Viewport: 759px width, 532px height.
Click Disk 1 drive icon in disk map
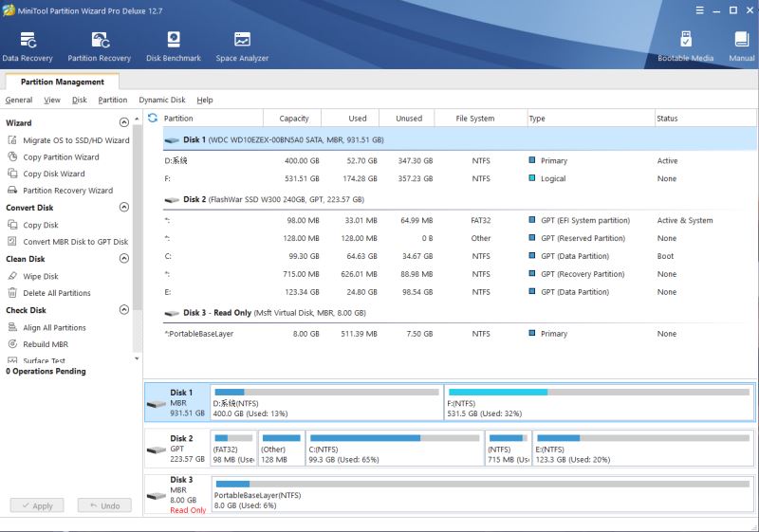pos(157,404)
